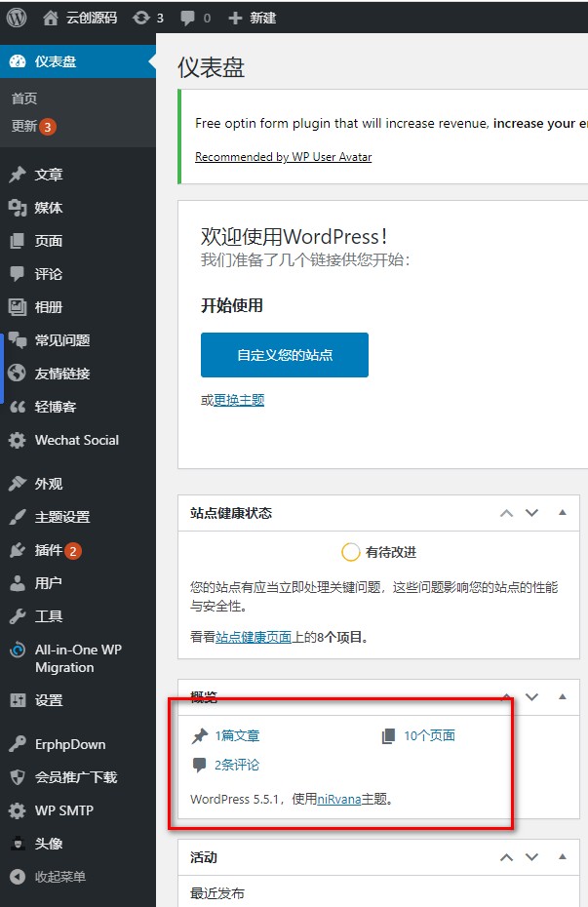The height and width of the screenshot is (907, 588).
Task: Open the 站点健康页面 link
Action: (254, 637)
